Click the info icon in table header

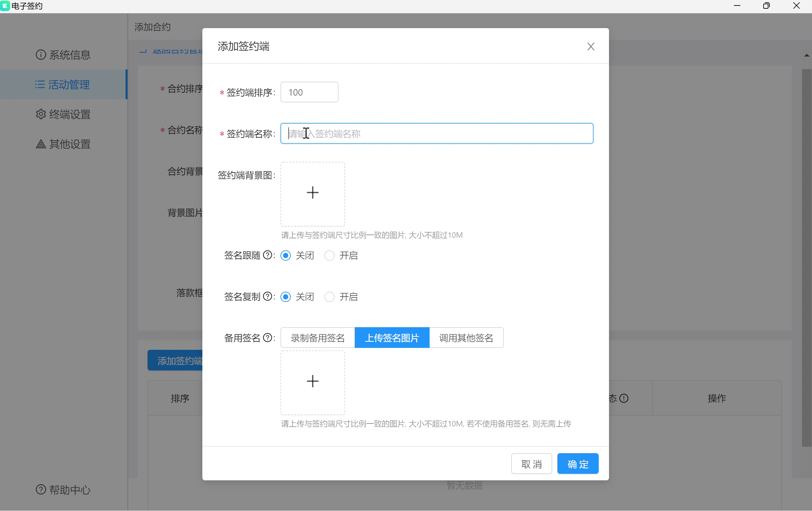coord(624,398)
